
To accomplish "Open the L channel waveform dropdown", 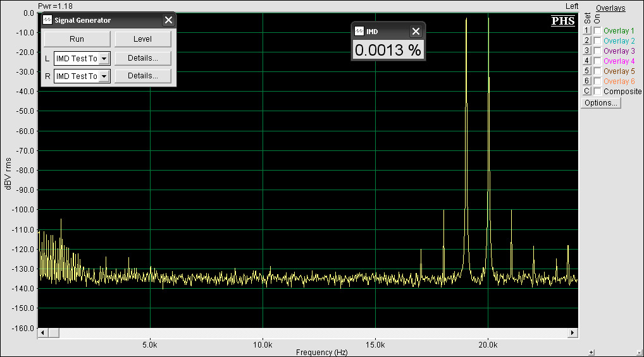I will pyautogui.click(x=104, y=59).
